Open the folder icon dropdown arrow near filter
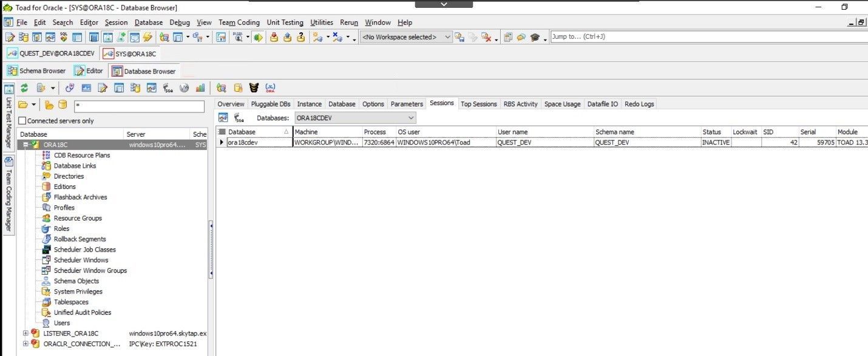 click(x=33, y=104)
